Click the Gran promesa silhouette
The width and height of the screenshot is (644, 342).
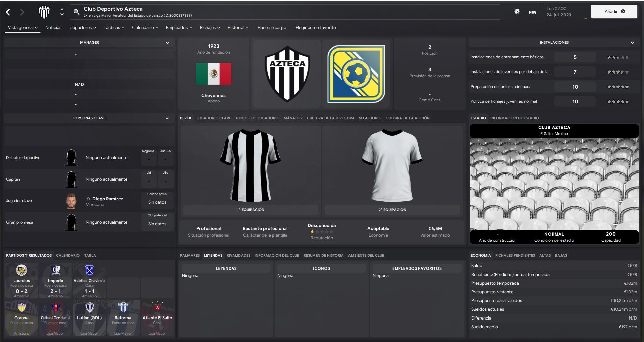(x=71, y=222)
